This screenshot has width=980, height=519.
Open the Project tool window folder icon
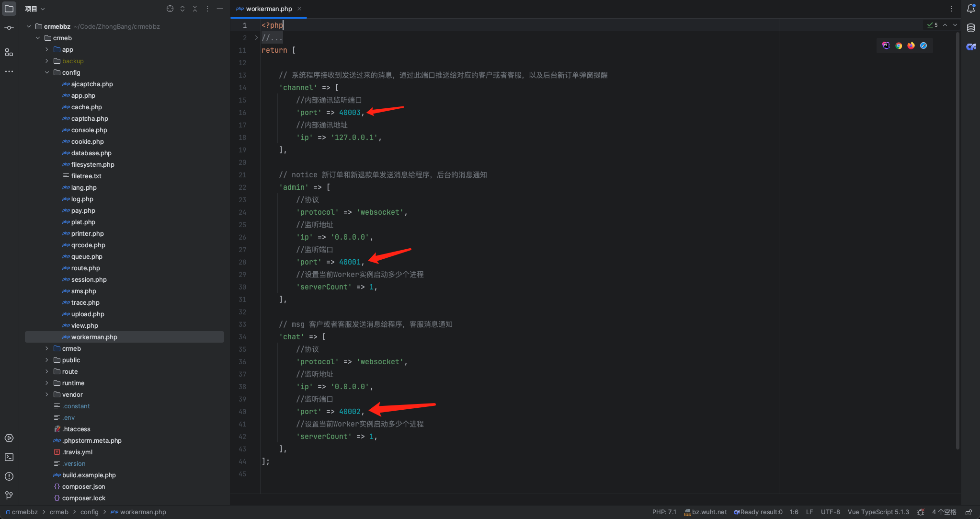pos(9,9)
